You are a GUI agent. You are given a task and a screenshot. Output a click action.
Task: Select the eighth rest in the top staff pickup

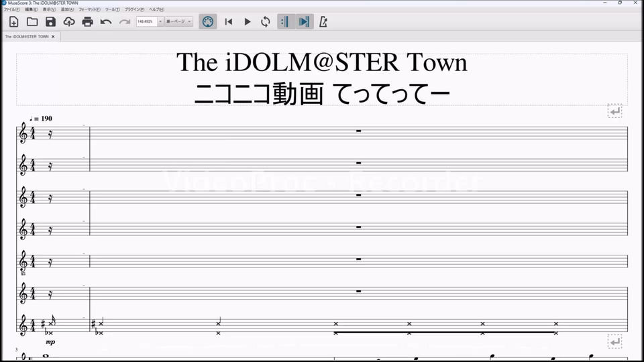coord(50,134)
